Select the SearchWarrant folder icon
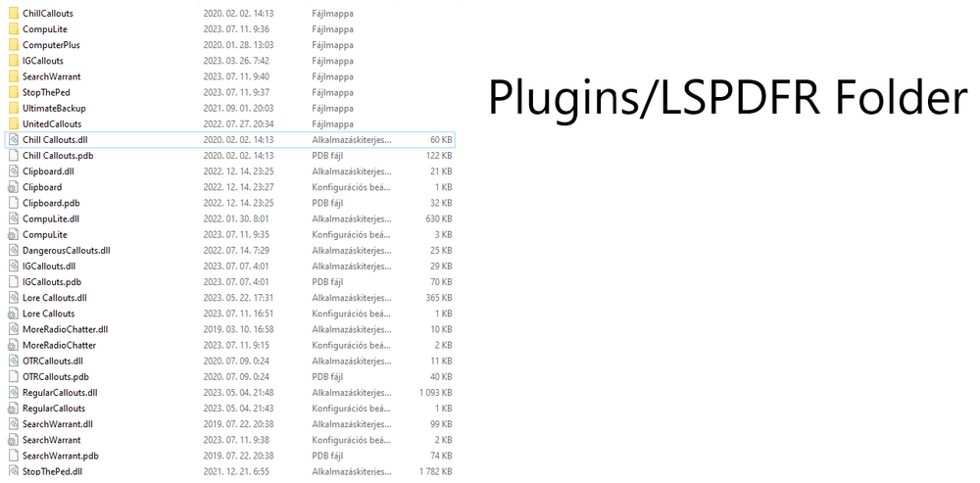The width and height of the screenshot is (980, 483). pyautogui.click(x=13, y=76)
